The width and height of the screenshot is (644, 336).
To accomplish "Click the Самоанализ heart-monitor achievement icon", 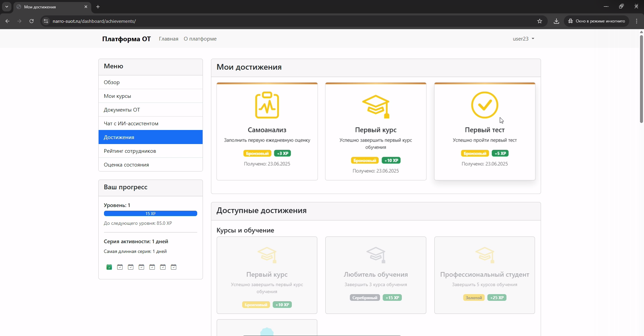I will coord(267,105).
